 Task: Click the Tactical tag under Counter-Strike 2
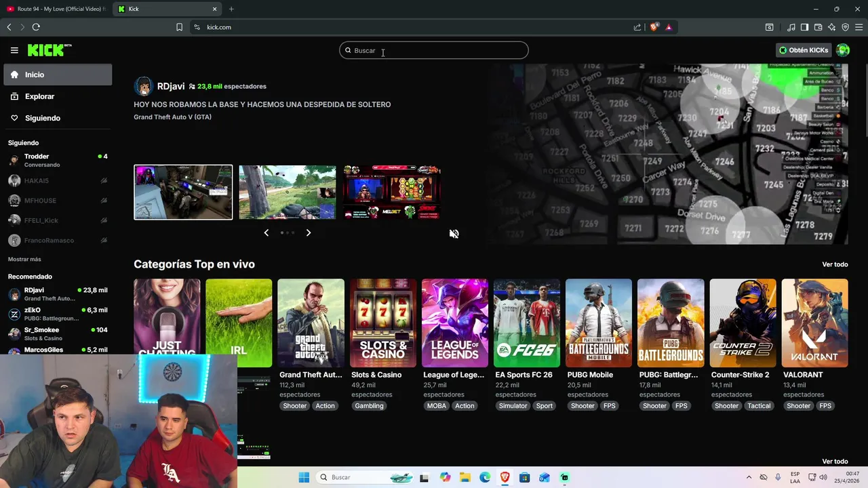pos(759,406)
